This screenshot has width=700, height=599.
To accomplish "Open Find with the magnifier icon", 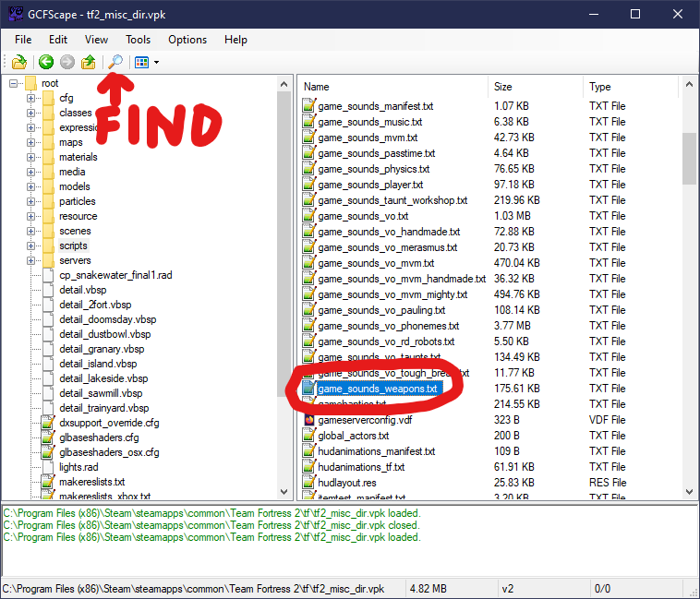I will (x=115, y=62).
